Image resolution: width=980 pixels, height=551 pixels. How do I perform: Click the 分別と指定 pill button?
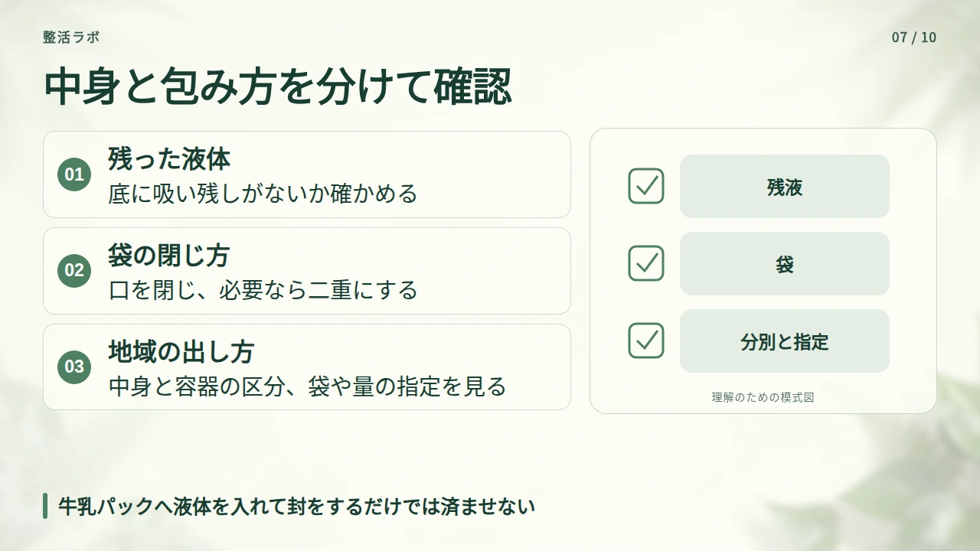click(x=785, y=341)
